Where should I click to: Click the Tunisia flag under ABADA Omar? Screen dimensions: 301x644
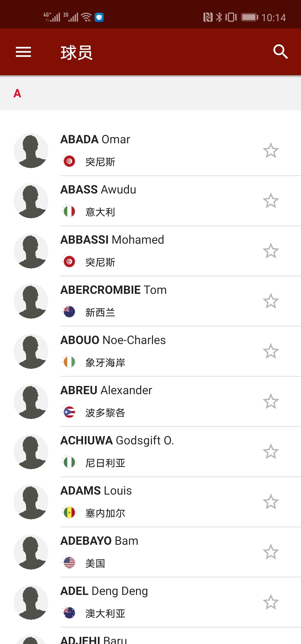click(69, 161)
